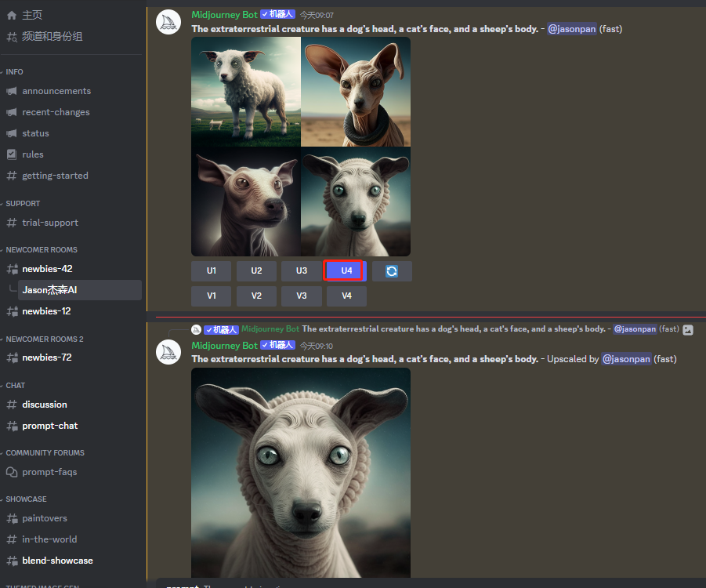Click the highlighted U4 button
706x588 pixels.
[x=346, y=270]
